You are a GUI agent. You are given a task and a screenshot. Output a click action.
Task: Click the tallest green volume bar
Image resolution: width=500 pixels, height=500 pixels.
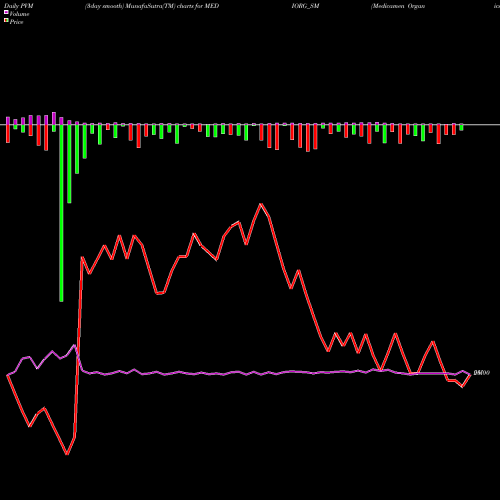(x=61, y=213)
